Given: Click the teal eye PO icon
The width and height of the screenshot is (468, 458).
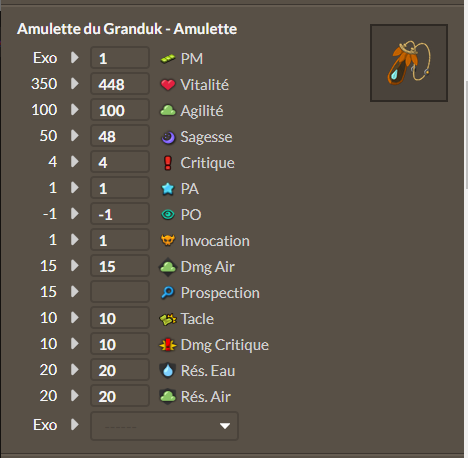Looking at the screenshot, I should tap(168, 215).
